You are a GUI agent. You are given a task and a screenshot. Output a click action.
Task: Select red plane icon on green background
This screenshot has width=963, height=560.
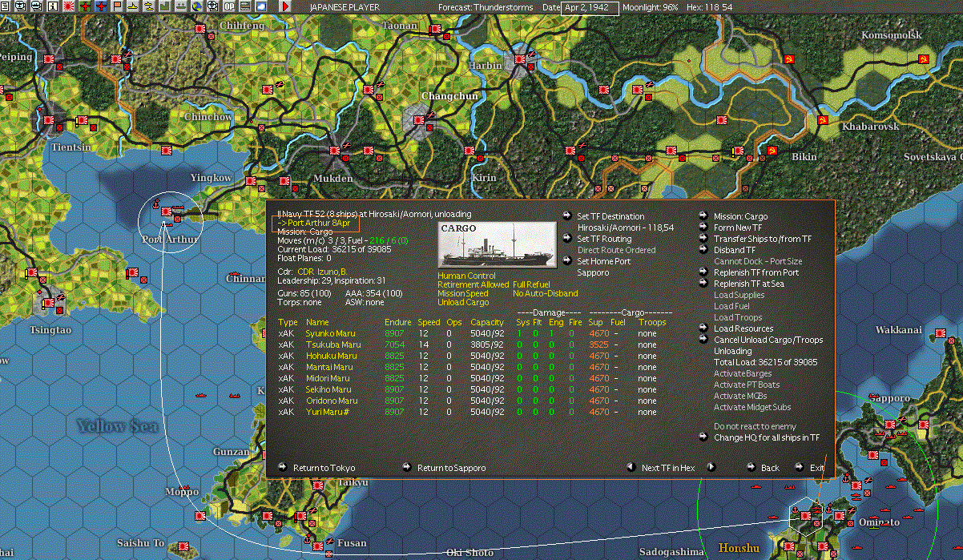85,6
